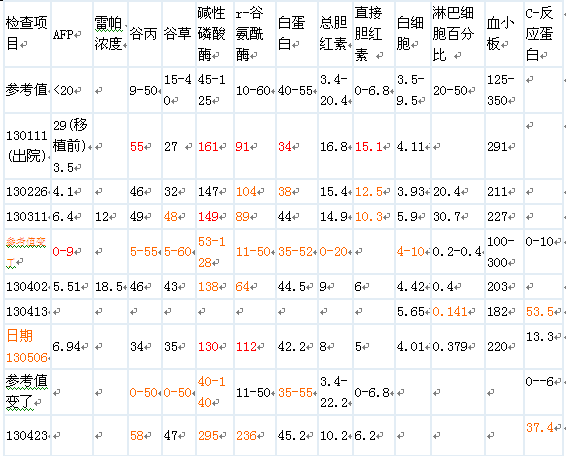Click the 130423 row label
This screenshot has height=456, width=566.
coord(27,435)
